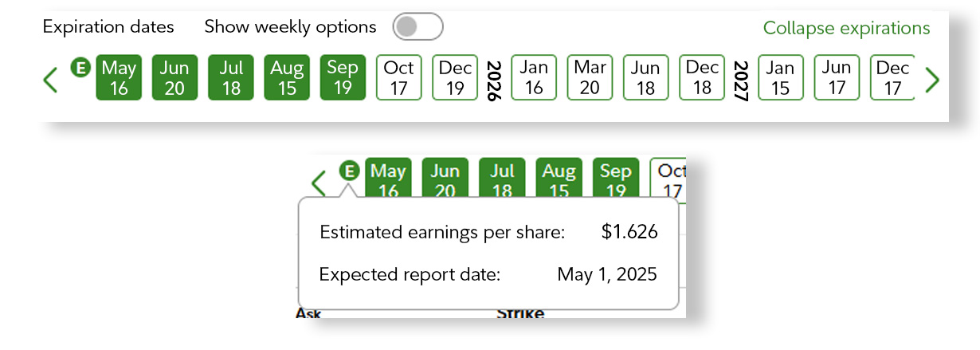Select the Jan 16 2026 expiration date
The image size is (980, 350).
point(534,77)
